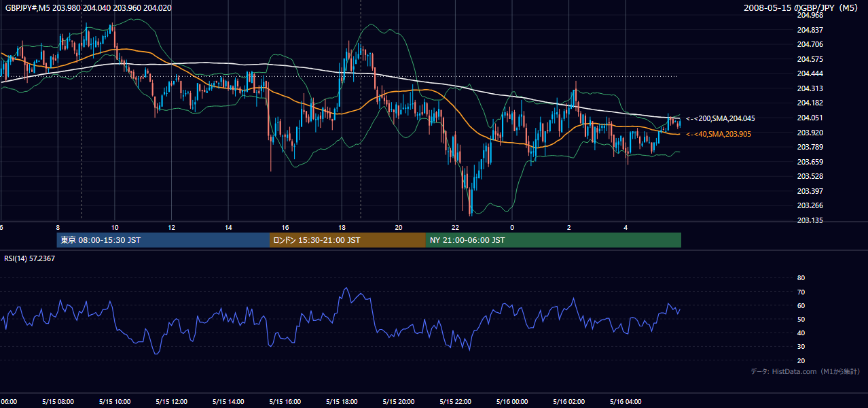This screenshot has width=868, height=408.
Task: Click RSI scale level 40
Action: tap(801, 333)
